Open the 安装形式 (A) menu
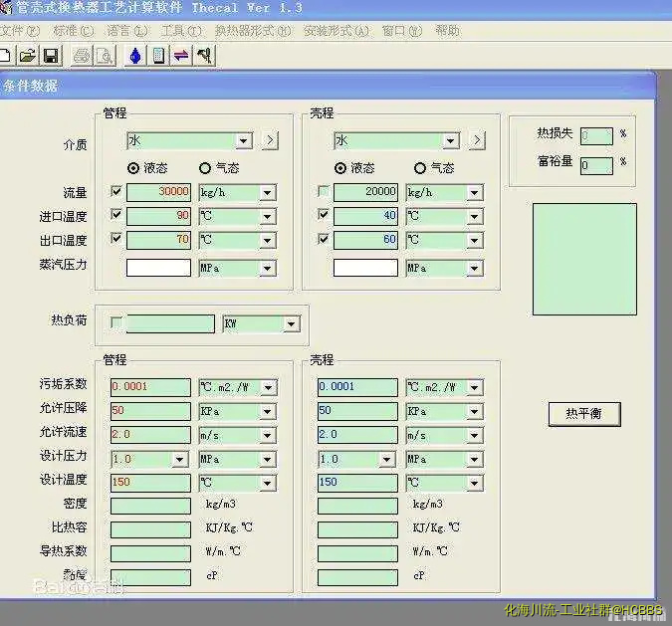Screen dimensions: 672x626 (x=336, y=31)
